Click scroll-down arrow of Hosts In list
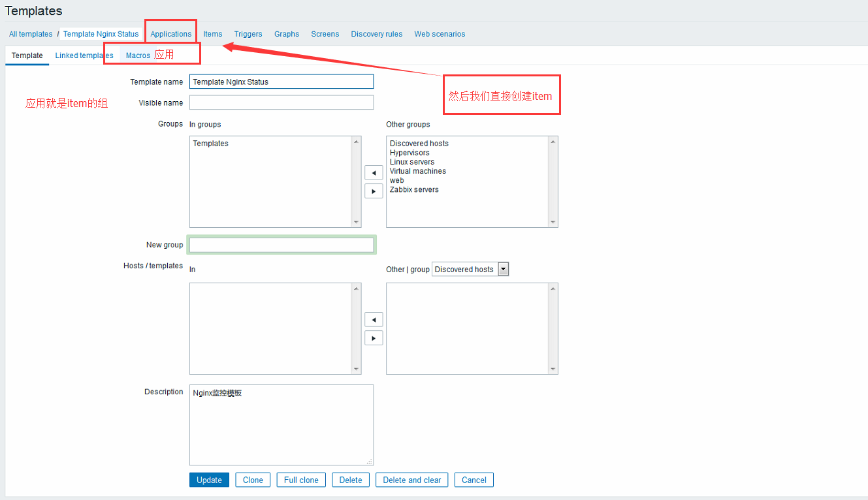 356,369
